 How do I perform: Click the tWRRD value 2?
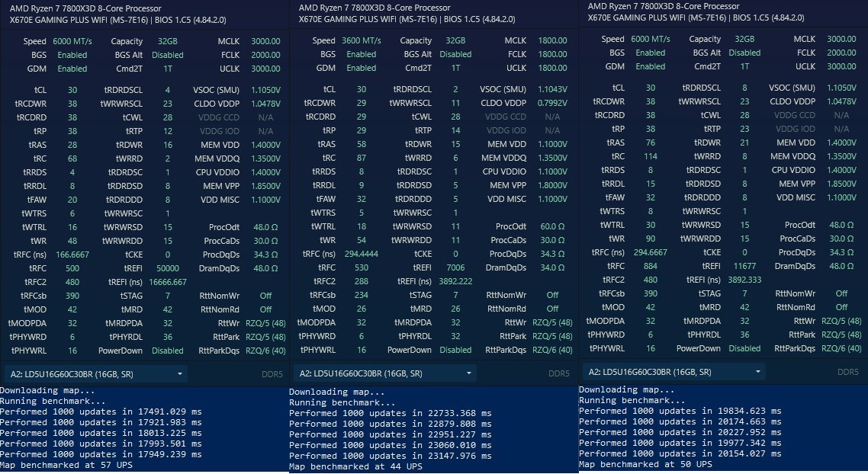(x=168, y=159)
